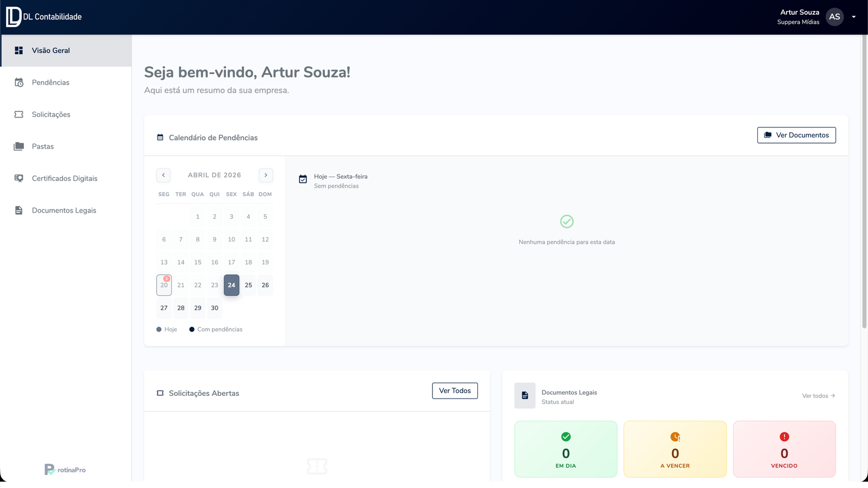The height and width of the screenshot is (488, 868).
Task: Click the Pendências calendar-clock icon
Action: click(19, 82)
